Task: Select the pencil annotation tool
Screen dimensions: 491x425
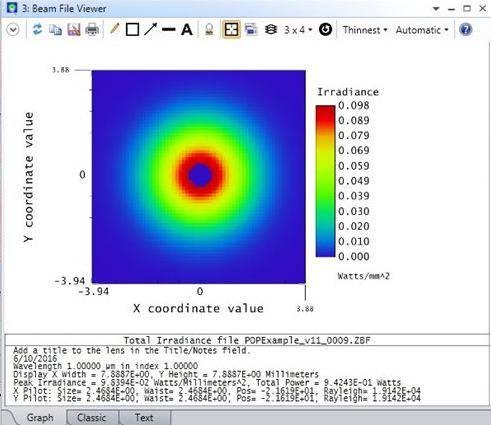Action: click(114, 29)
